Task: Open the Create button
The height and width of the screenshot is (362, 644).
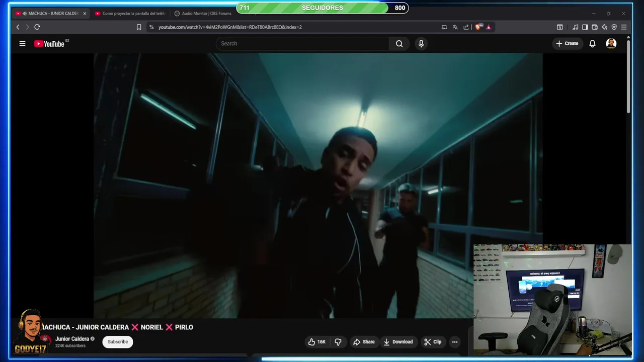Action: 567,44
